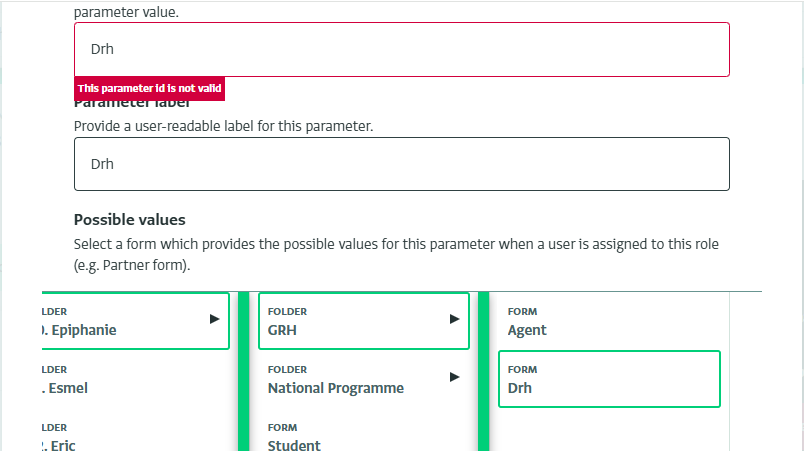Click the Possible values heading

pos(130,220)
